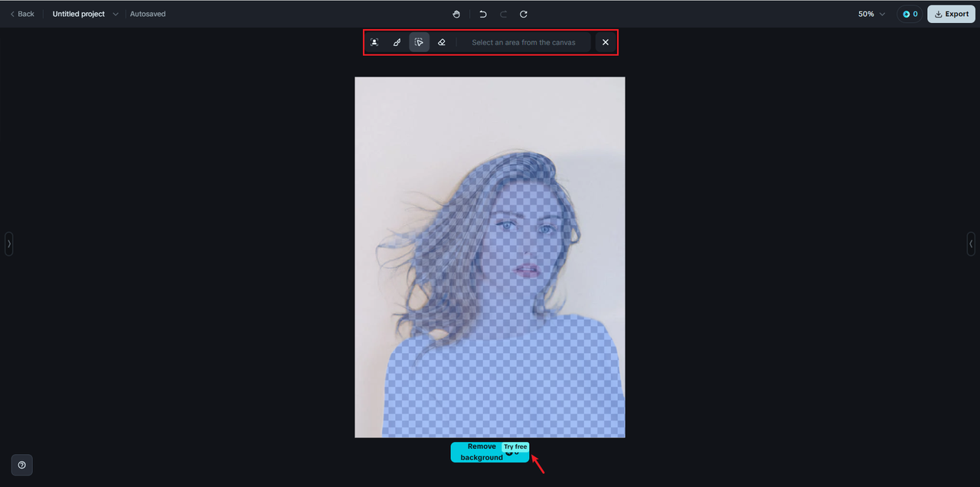Undo the last action

[x=482, y=14]
